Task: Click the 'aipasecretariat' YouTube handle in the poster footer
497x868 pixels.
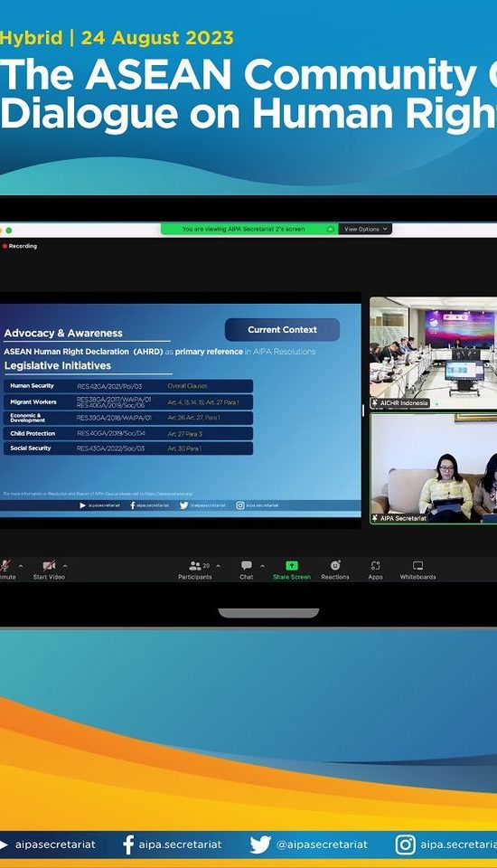Action: coord(55,844)
